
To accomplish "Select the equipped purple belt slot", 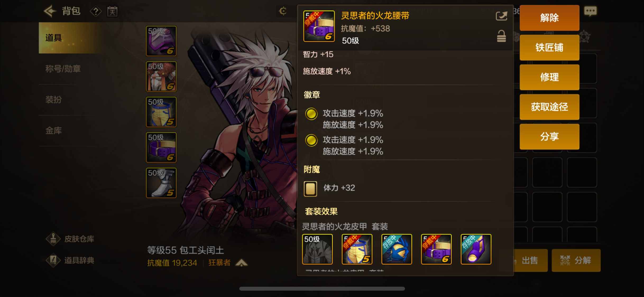I will [161, 148].
